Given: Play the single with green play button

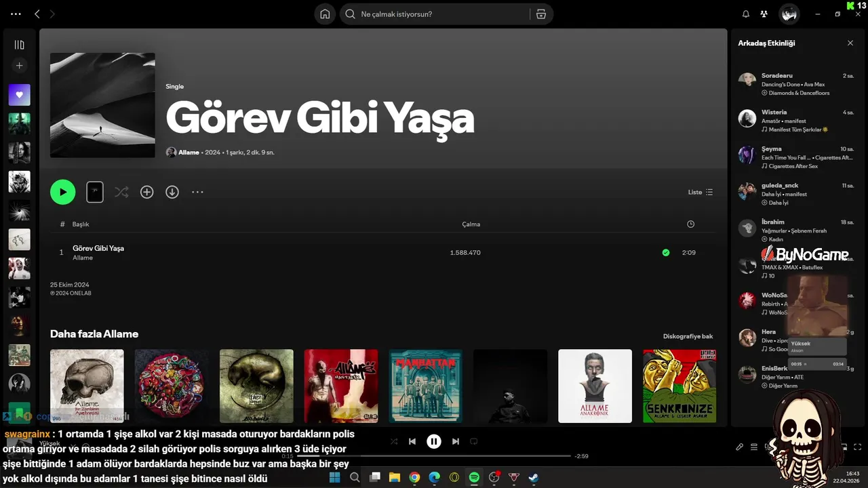Looking at the screenshot, I should [x=62, y=192].
